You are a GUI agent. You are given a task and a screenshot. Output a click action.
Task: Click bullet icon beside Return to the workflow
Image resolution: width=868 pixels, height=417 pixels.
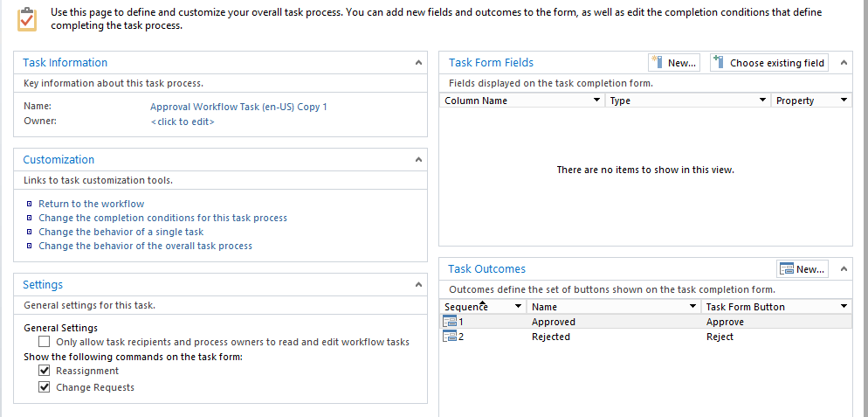30,204
